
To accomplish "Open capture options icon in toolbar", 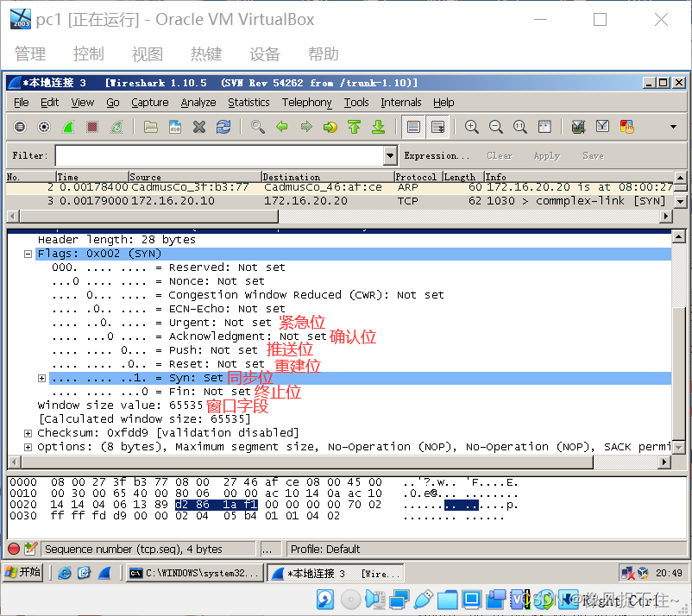I will (44, 127).
